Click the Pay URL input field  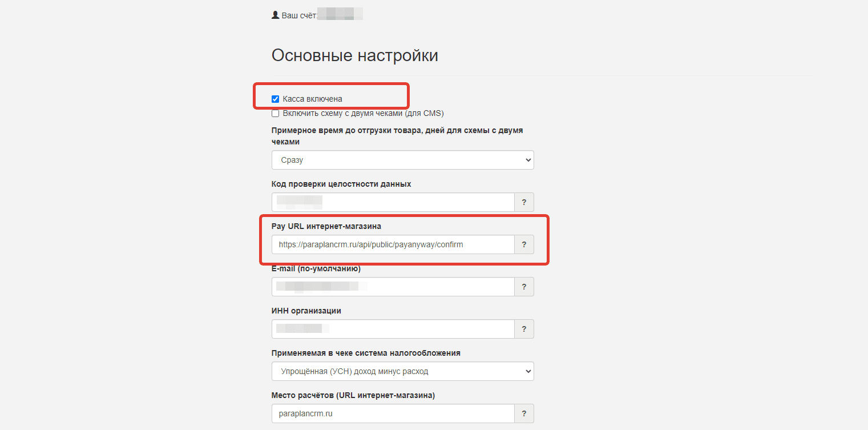coord(393,244)
